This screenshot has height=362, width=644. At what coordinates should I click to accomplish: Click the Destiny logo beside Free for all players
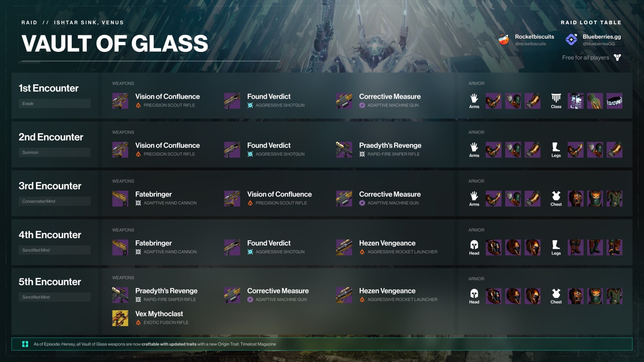coord(617,58)
